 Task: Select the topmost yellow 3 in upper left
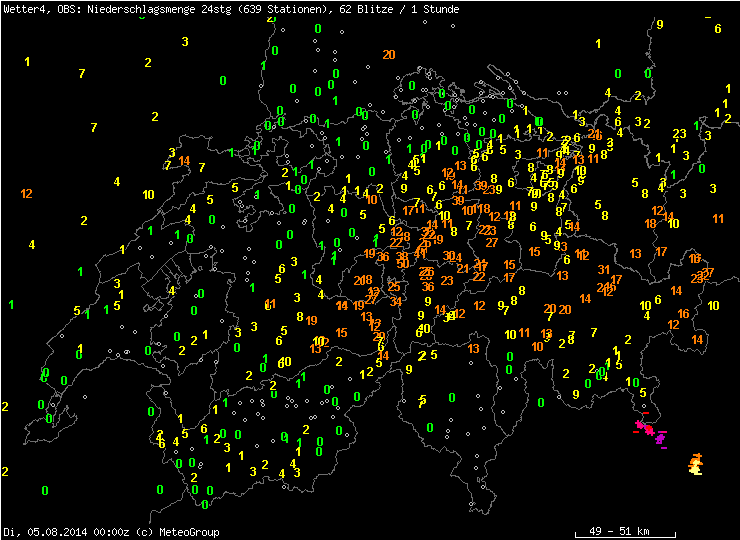point(185,41)
